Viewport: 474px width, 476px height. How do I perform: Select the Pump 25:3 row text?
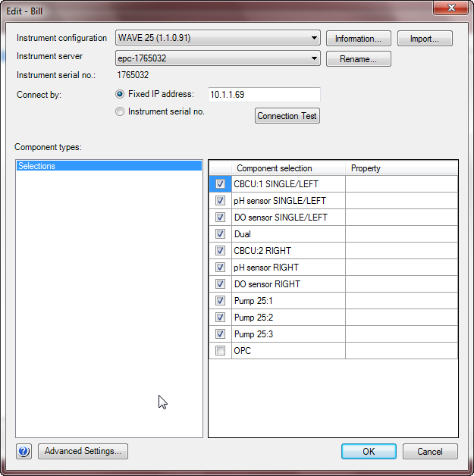tap(253, 334)
